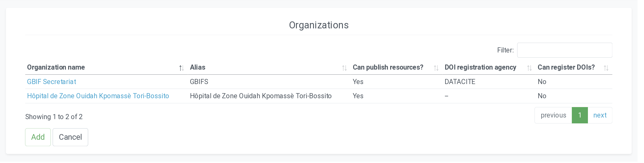
Task: Sort by Can publish resources? header
Action: 388,67
